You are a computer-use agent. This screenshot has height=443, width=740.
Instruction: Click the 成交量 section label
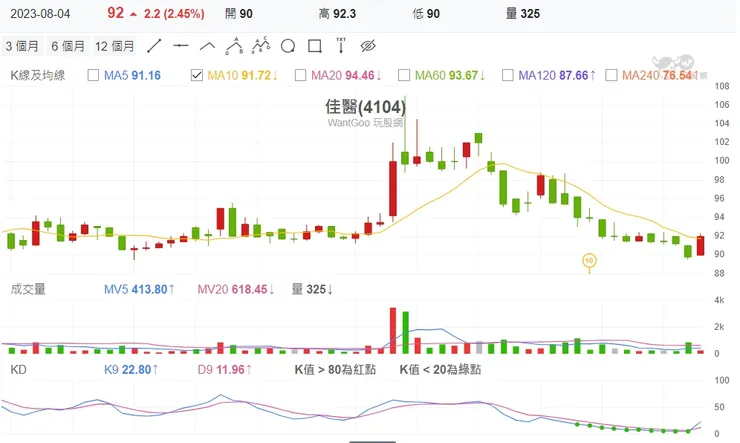28,289
